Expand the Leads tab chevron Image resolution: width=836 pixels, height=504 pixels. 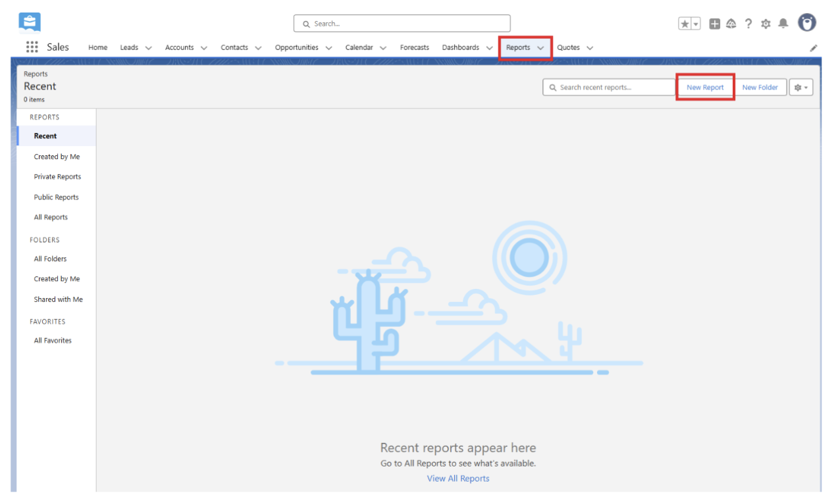coord(148,48)
